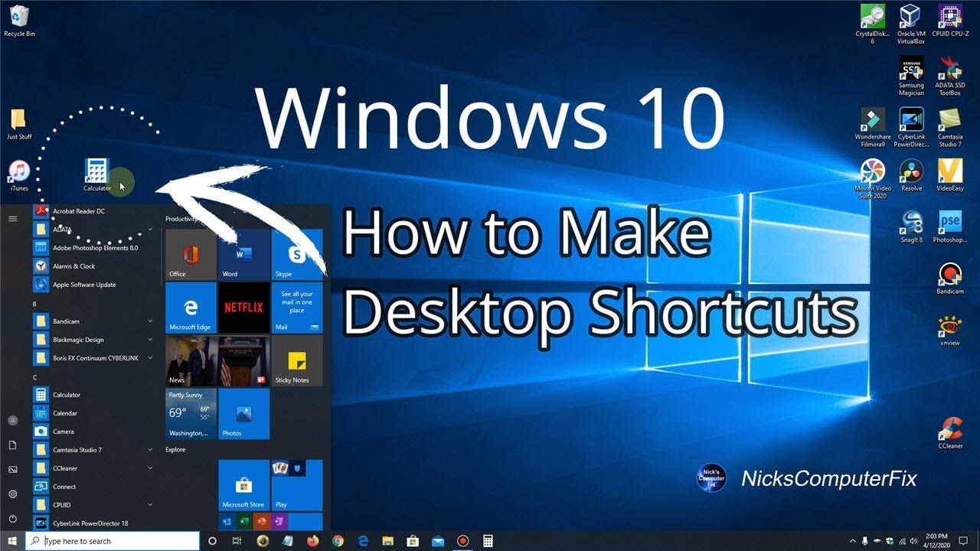Open Adobe Photoshop Elements 8.0 entry
Viewport: 980px width, 551px height.
point(95,247)
